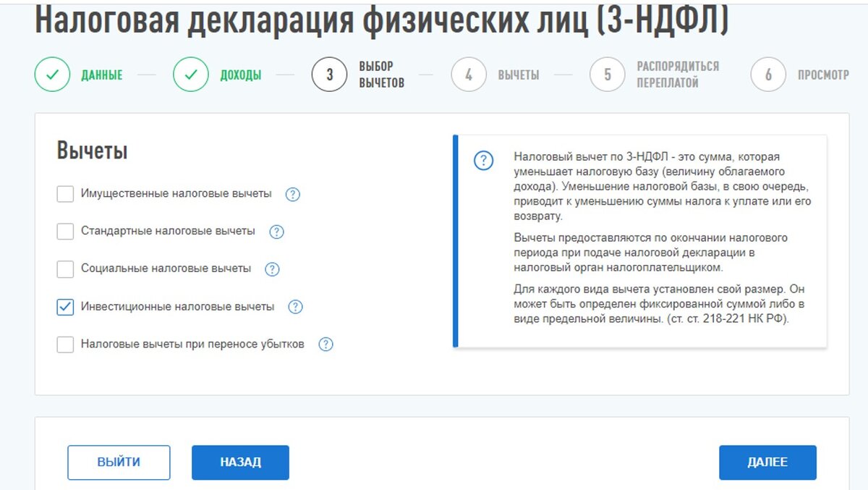The height and width of the screenshot is (490, 868).
Task: Select step 6 circle Просмотр
Action: [x=768, y=75]
